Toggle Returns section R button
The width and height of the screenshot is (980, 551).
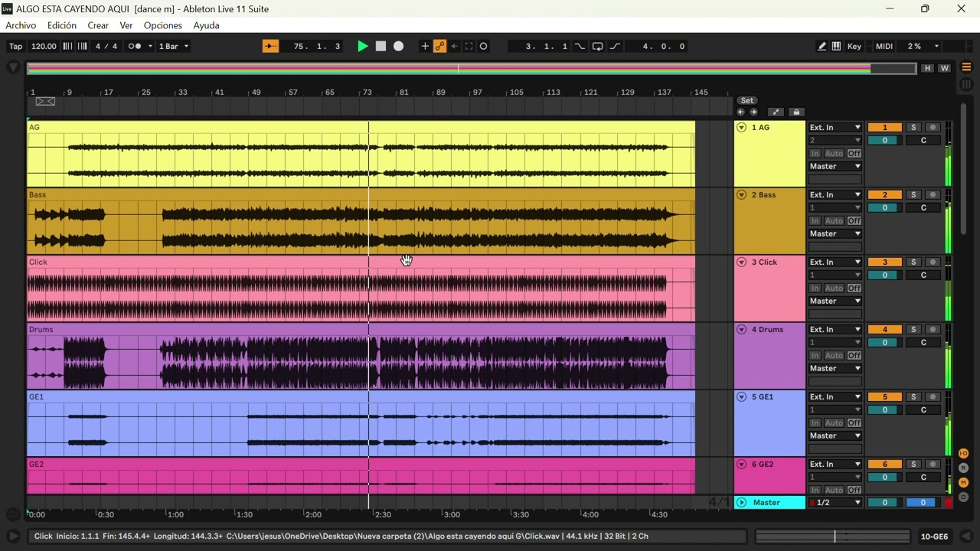point(964,468)
